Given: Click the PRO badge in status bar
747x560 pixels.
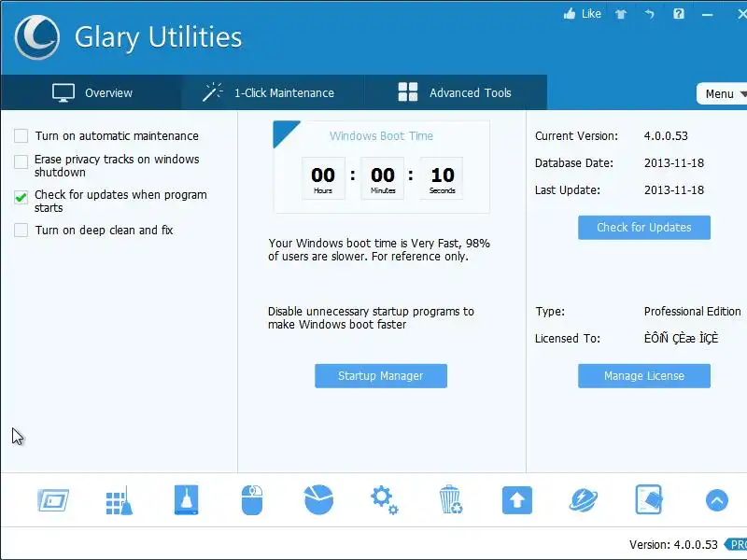Looking at the screenshot, I should tap(736, 544).
